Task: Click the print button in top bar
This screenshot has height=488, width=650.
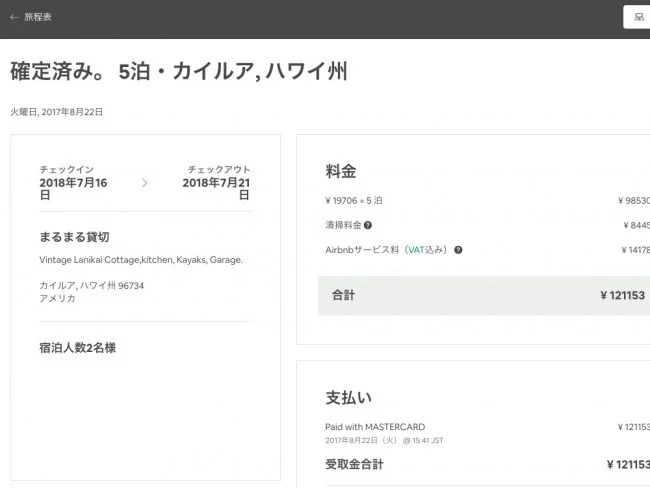Action: (638, 17)
